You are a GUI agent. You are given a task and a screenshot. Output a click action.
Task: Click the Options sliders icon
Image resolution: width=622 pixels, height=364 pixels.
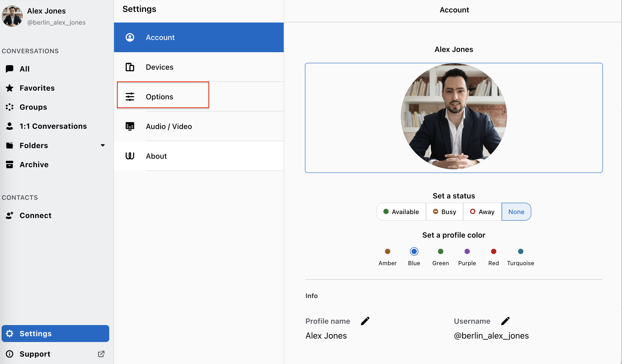pos(130,97)
